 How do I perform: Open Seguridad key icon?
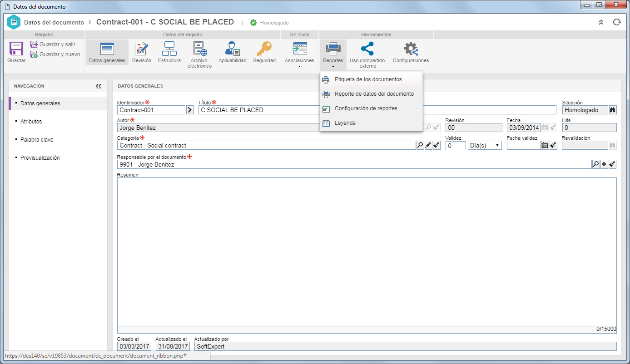click(264, 49)
